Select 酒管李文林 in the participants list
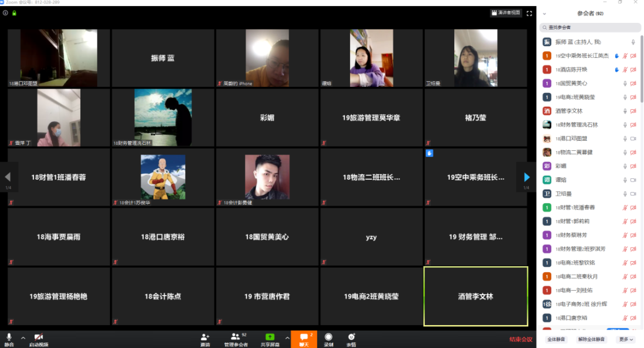The width and height of the screenshot is (644, 348). tap(569, 111)
